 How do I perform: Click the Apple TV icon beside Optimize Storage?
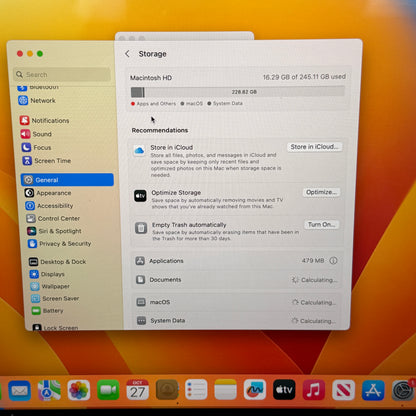(x=140, y=196)
